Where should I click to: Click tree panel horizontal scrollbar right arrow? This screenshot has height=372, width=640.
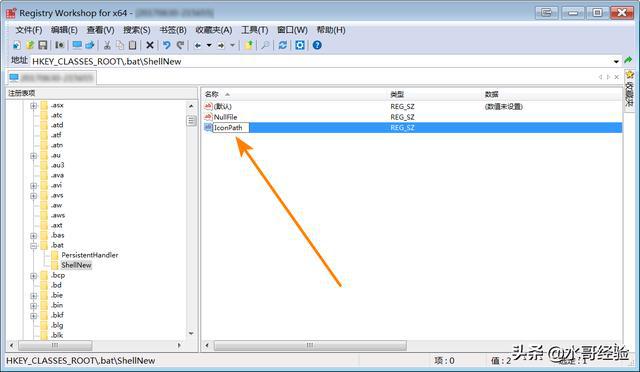click(179, 345)
